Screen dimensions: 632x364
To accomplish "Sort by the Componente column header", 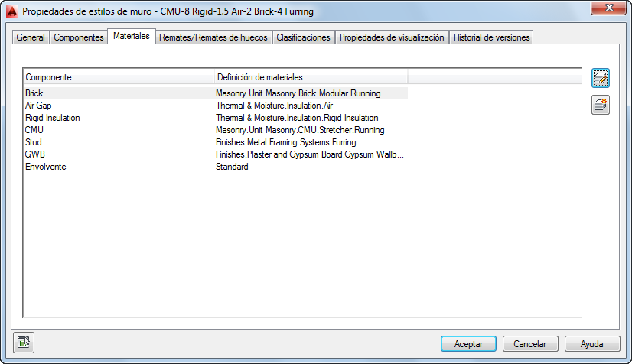I will pos(119,77).
